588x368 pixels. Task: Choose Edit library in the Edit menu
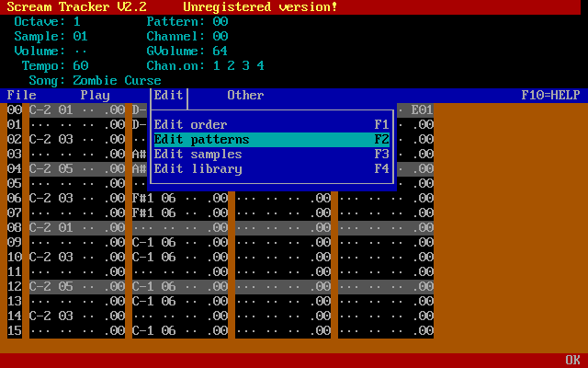pos(272,168)
